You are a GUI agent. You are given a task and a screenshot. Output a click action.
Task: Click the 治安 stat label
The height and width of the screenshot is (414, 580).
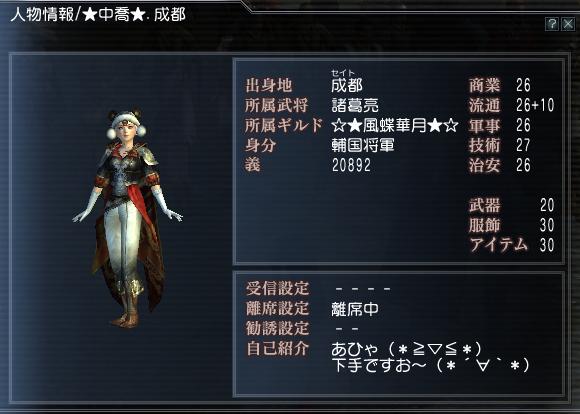485,165
